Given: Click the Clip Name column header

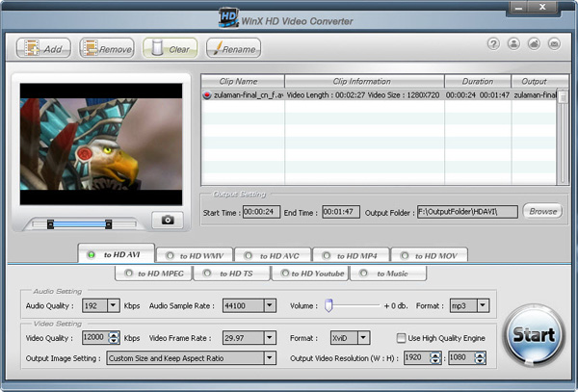Looking at the screenshot, I should (243, 82).
